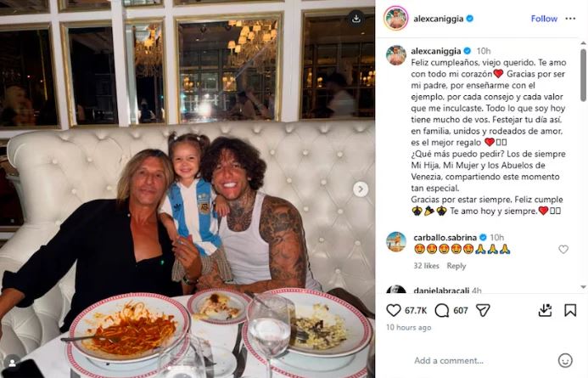Share the post with the paper plane icon

[483, 310]
